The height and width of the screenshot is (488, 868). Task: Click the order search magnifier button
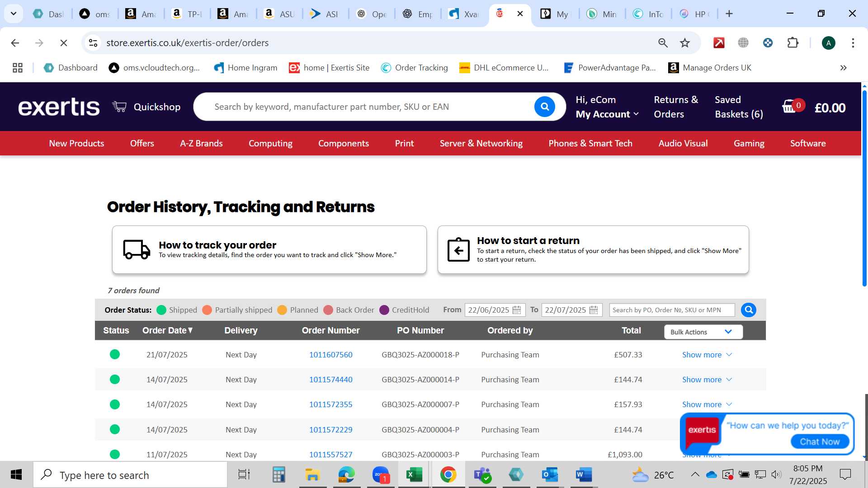pos(749,310)
